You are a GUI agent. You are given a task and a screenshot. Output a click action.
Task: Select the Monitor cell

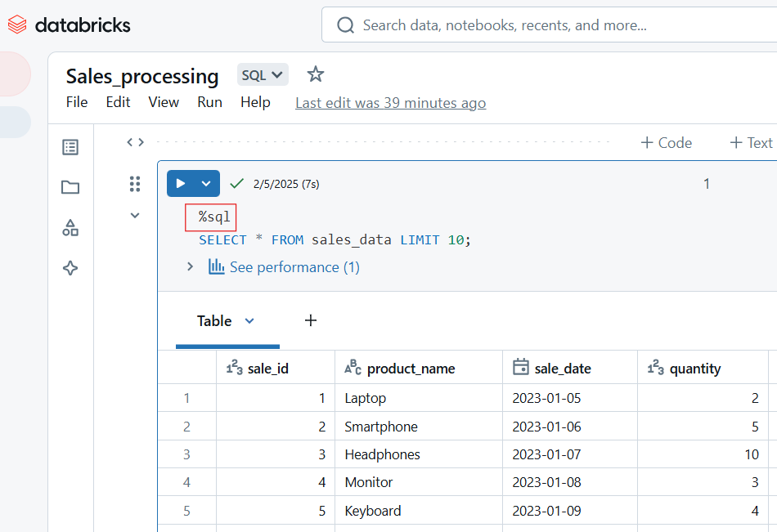point(419,482)
